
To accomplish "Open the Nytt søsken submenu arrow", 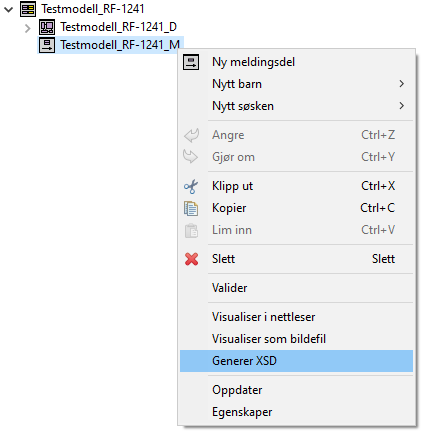I will pyautogui.click(x=402, y=106).
